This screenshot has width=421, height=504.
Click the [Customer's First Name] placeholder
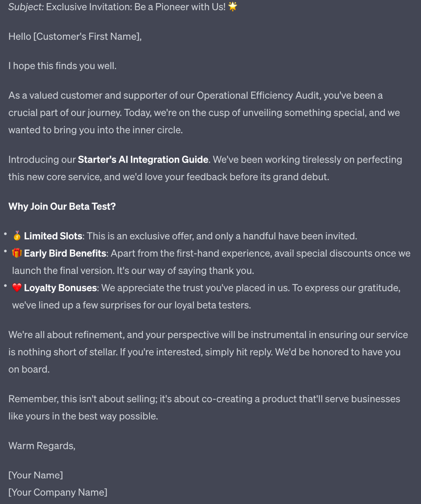coord(87,36)
